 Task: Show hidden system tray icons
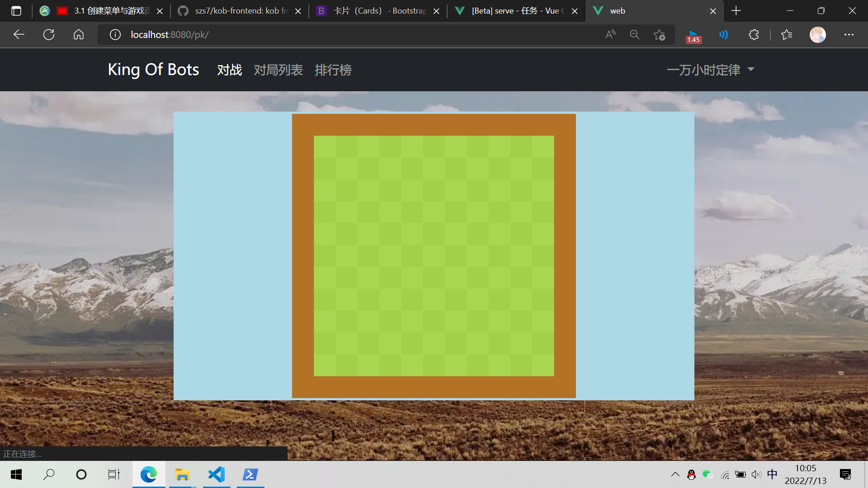tap(675, 474)
